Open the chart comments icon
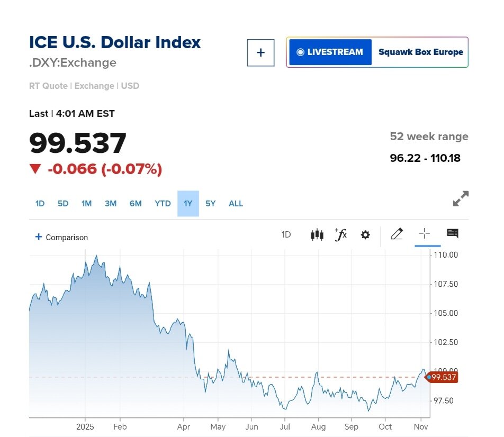This screenshot has height=437, width=504. (x=453, y=234)
